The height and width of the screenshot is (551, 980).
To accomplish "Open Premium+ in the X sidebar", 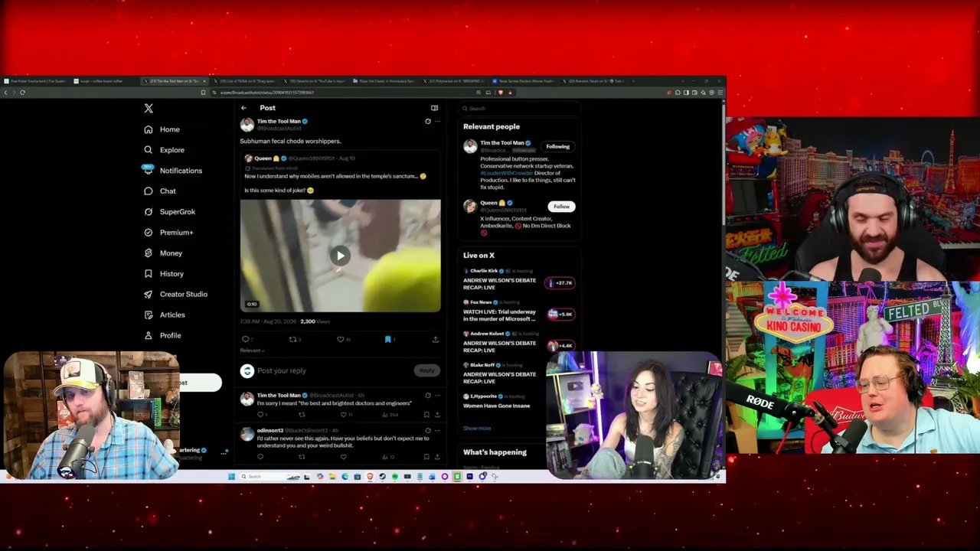I will (x=168, y=233).
